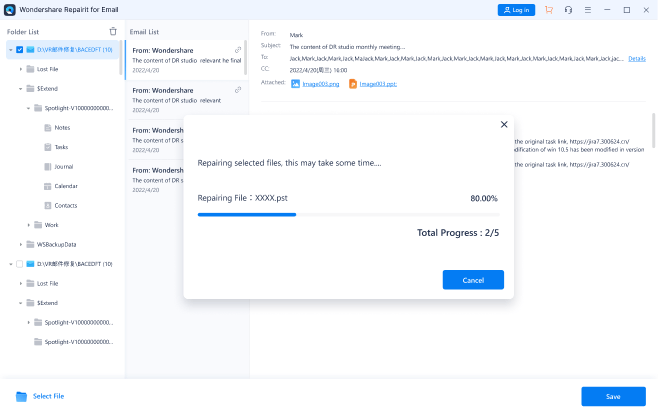Click the repair progress bar
The width and height of the screenshot is (658, 414).
(348, 214)
